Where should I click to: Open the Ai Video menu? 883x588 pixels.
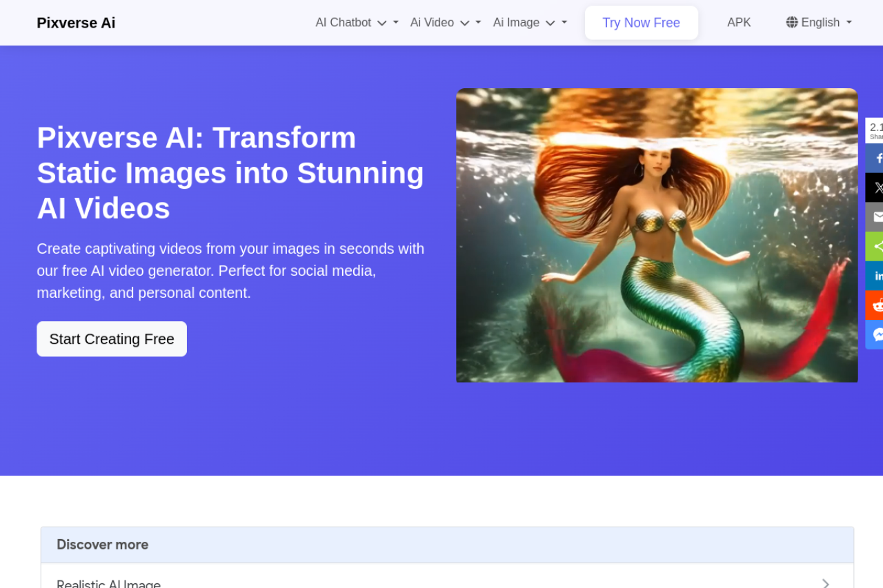(445, 23)
